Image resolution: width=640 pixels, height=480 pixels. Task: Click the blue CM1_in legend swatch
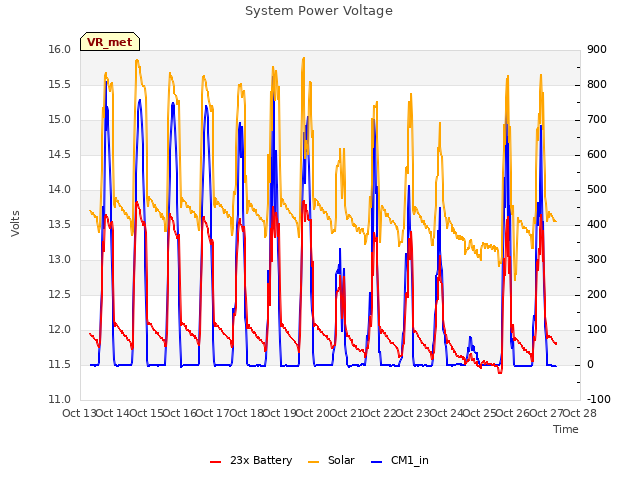click(376, 462)
